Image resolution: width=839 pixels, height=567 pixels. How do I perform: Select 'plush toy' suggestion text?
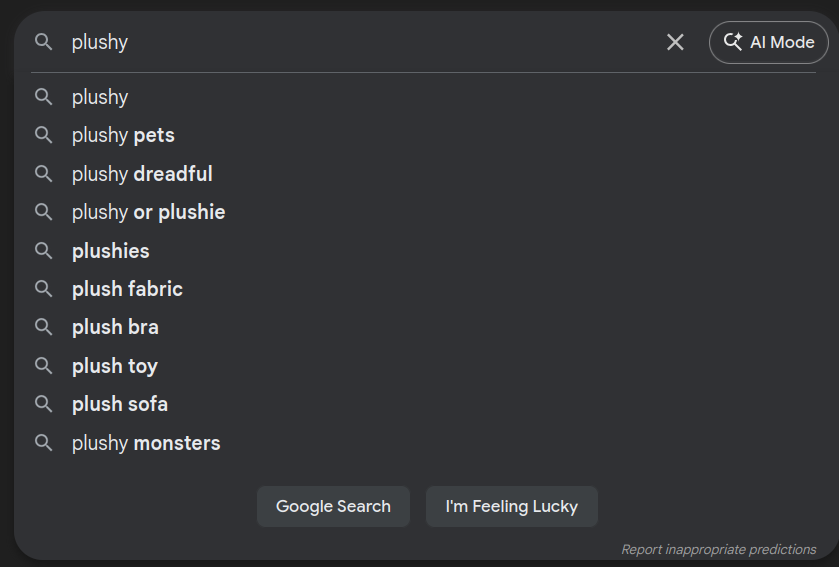click(115, 366)
